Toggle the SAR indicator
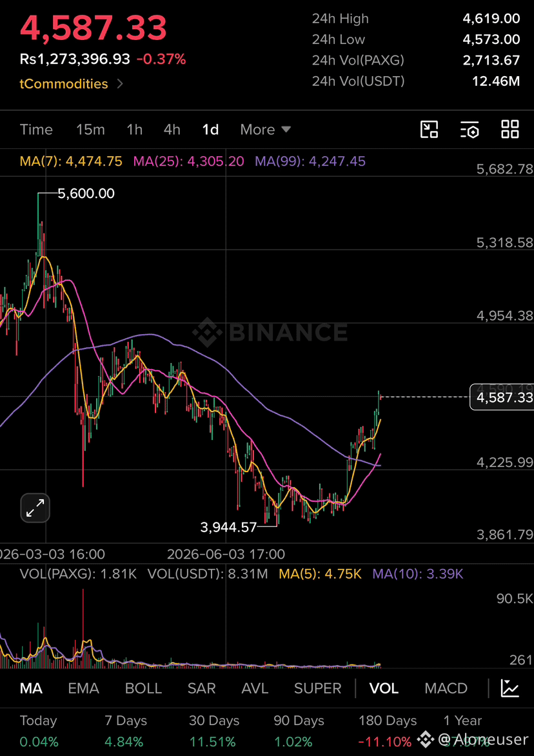Viewport: 534px width, 756px height. 201,688
